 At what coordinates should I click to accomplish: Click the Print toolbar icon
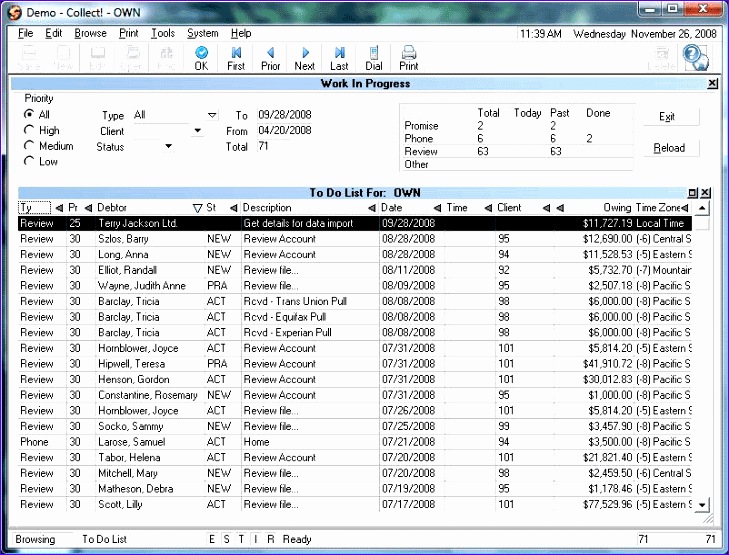[x=409, y=54]
